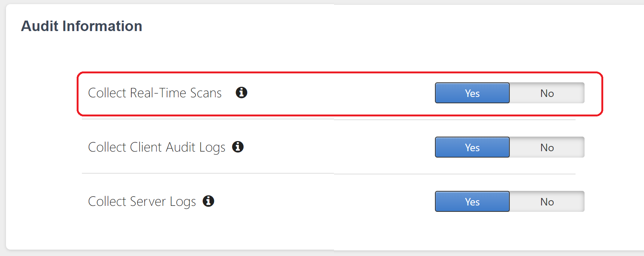
Task: Click the gray margin left of the card
Action: tap(3, 127)
